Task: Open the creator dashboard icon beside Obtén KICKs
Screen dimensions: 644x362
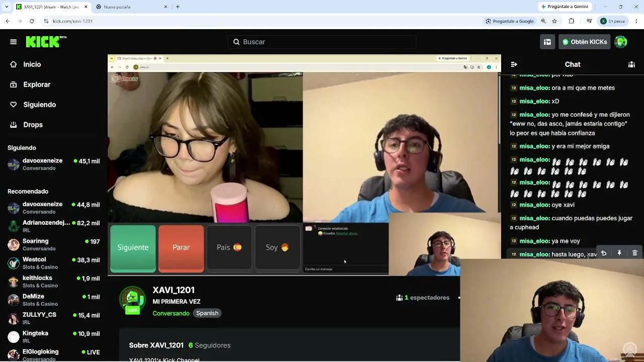Action: [x=547, y=42]
